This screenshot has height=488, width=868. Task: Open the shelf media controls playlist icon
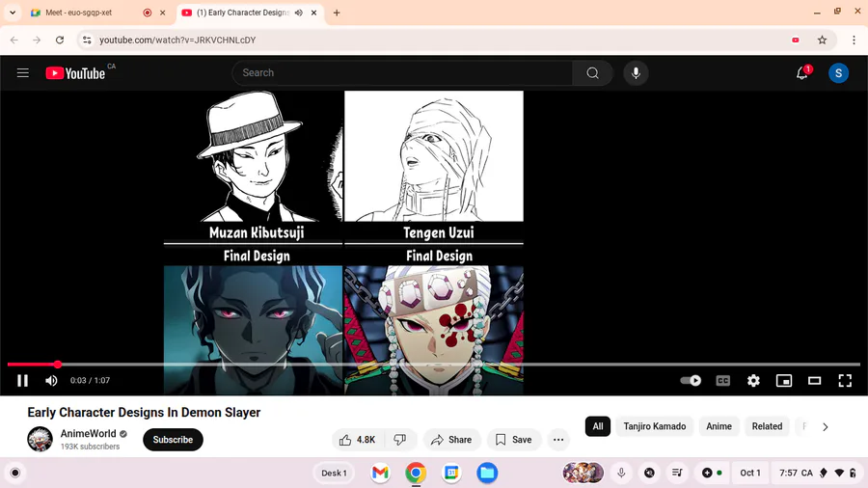point(677,474)
